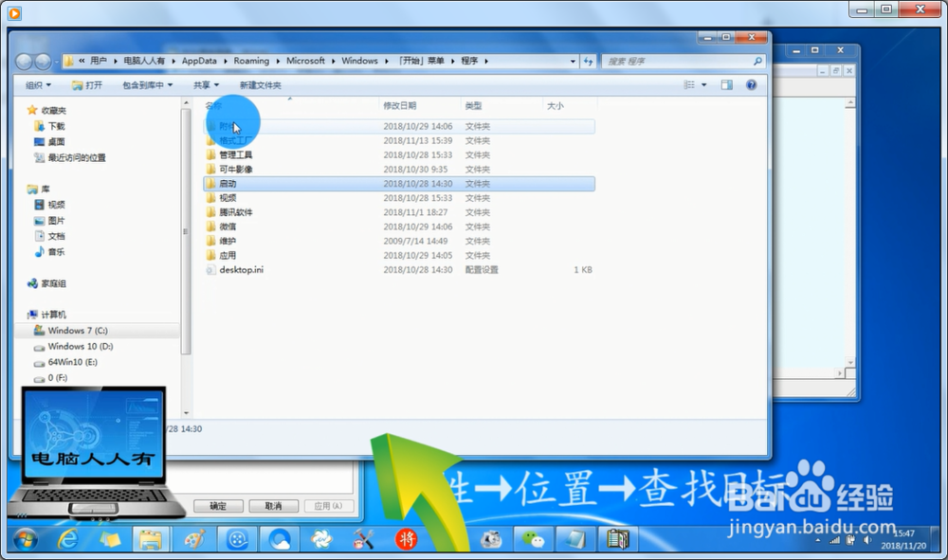The width and height of the screenshot is (948, 560).
Task: Select 计算机 in the navigation pane
Action: (46, 315)
